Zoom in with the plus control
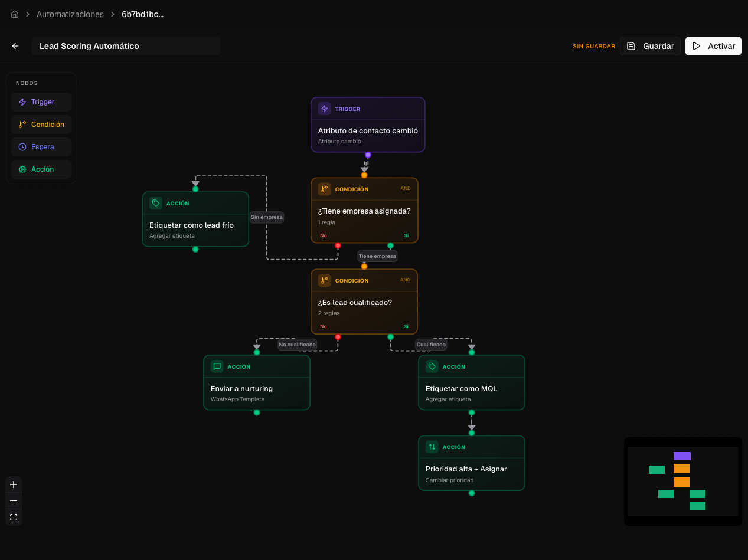 (x=14, y=484)
